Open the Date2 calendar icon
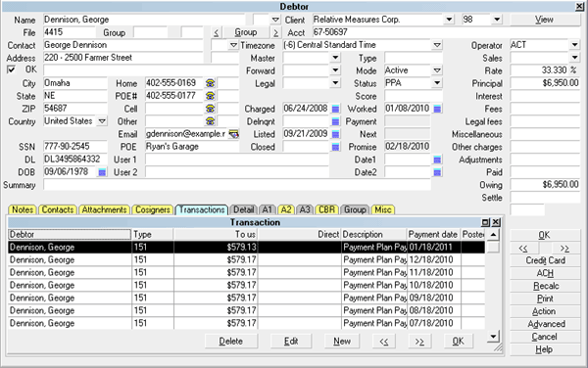588x368 pixels. (x=437, y=172)
